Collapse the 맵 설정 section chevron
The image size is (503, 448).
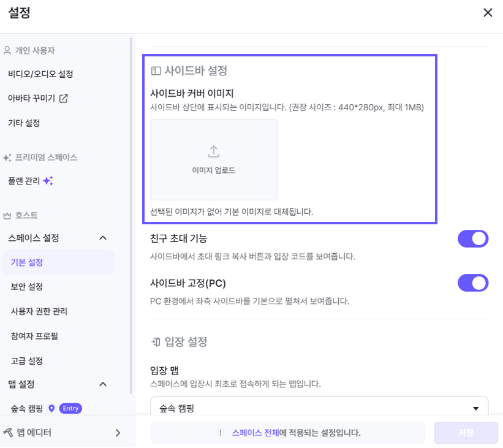[x=103, y=384]
